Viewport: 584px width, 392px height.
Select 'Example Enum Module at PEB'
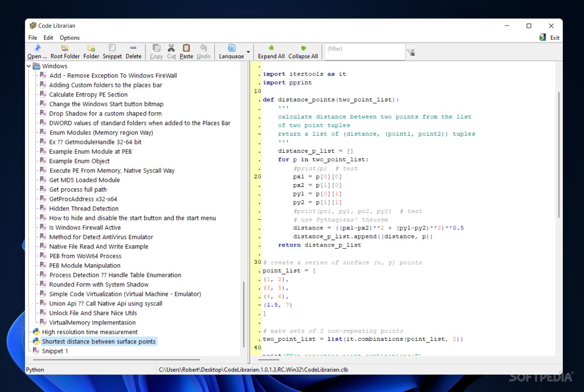pyautogui.click(x=90, y=152)
